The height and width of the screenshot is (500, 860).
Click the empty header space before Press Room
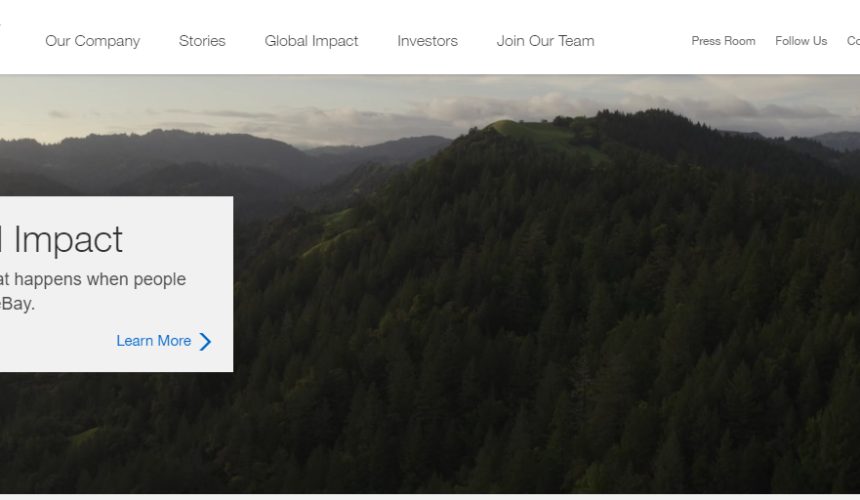coord(642,41)
